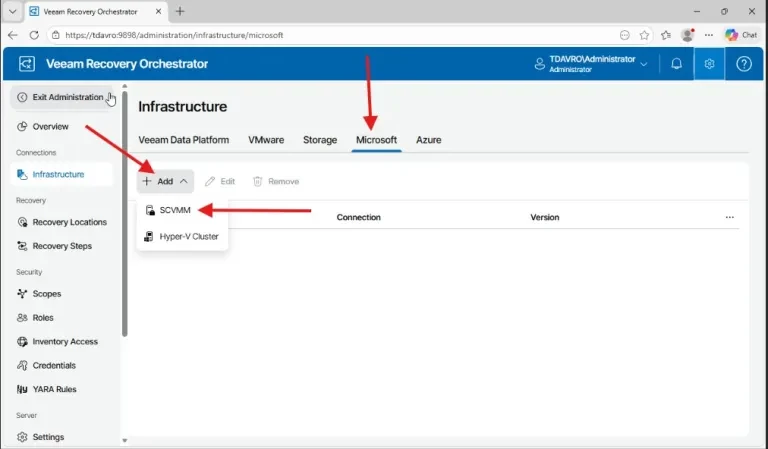Screen dimensions: 768x449
Task: Open the Overview page link
Action: point(50,126)
